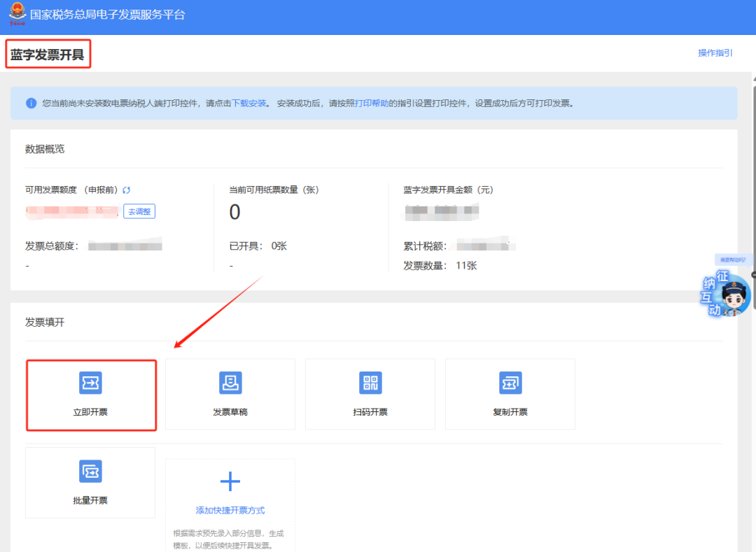Screen dimensions: 756x552
Task: Click the 复制开票 label
Action: click(x=510, y=412)
